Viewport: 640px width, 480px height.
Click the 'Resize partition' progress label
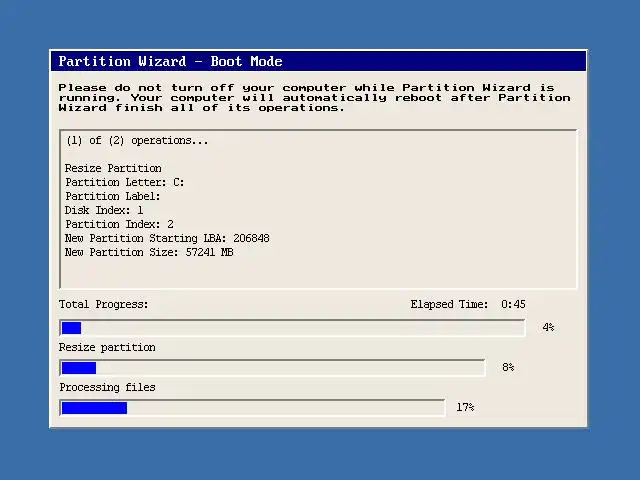point(107,347)
